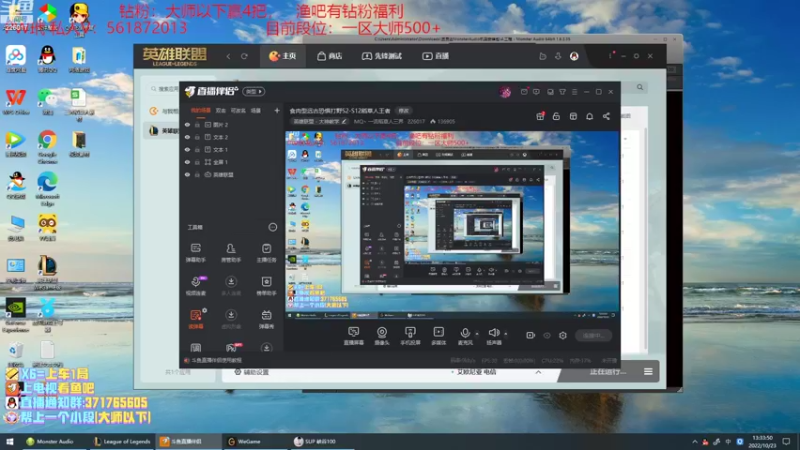Viewport: 800px width, 450px height.
Task: Open the assistant tool on the toolbox's right
Action: tap(266, 286)
